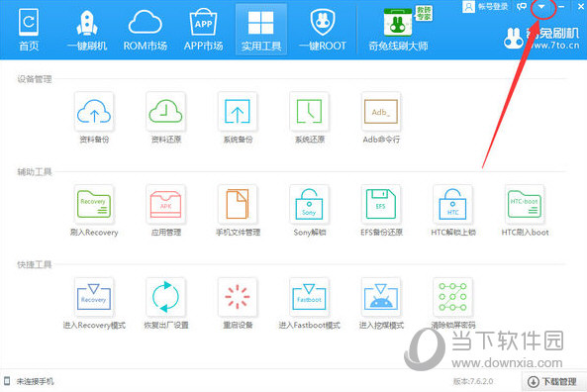The image size is (587, 392).
Task: Switch to 一键刷机 tab
Action: click(x=87, y=30)
